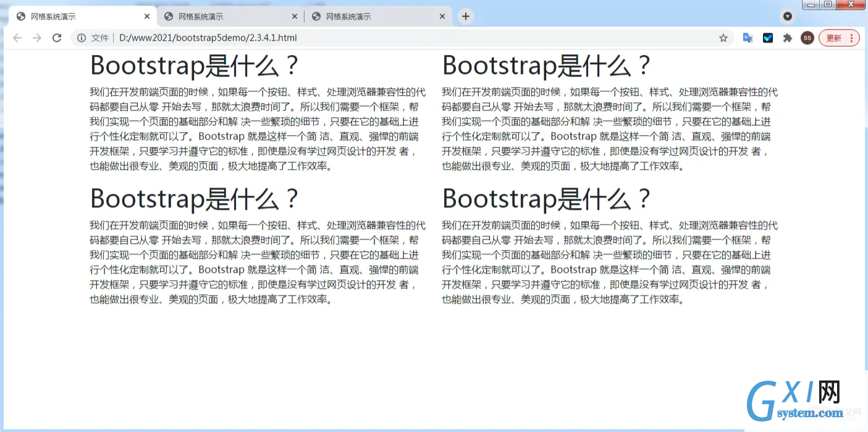Viewport: 868px width, 432px height.
Task: Click the bottom-left paragraph about Bootstrap
Action: [258, 262]
